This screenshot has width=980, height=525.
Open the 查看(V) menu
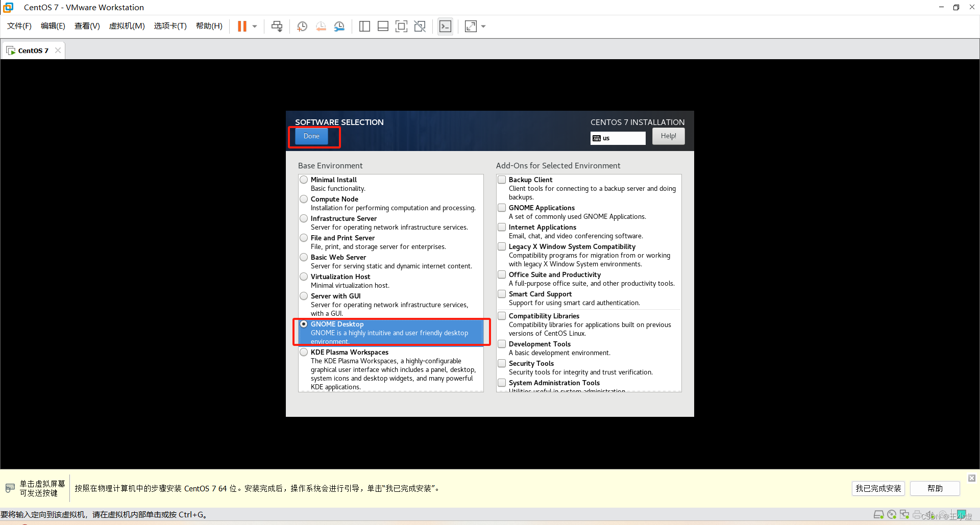tap(87, 26)
